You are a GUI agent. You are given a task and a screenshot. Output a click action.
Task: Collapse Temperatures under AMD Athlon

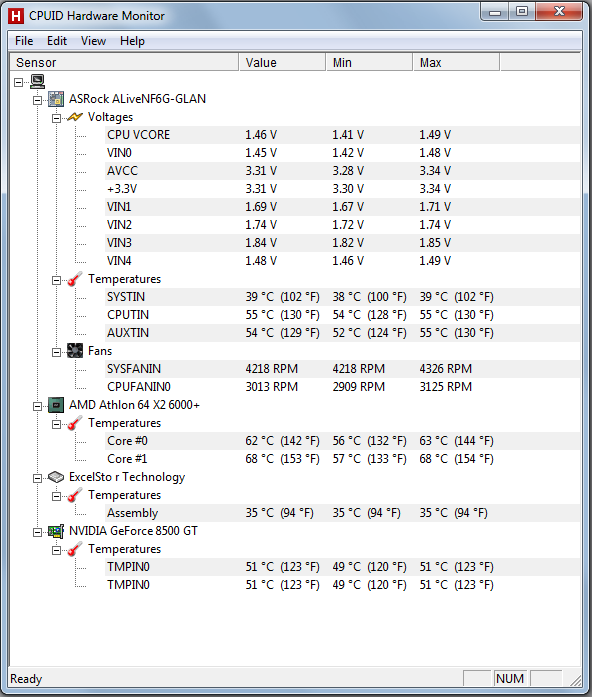pos(56,425)
